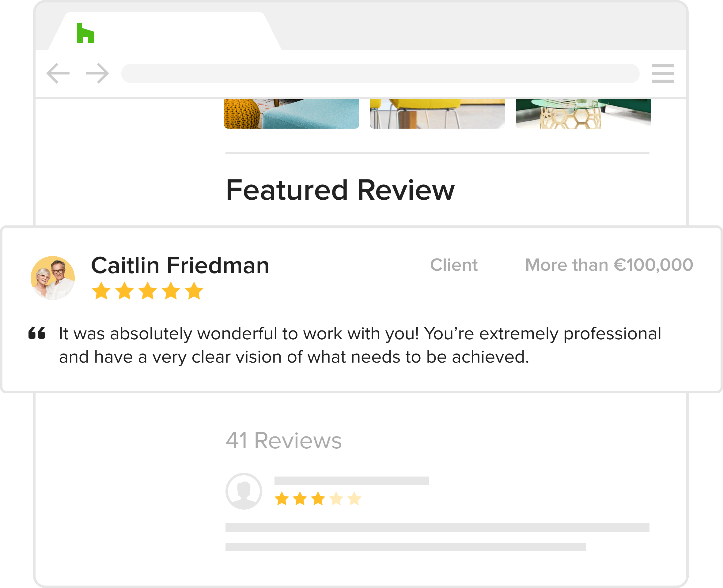
Task: Click the three-star rating under 41 Reviews
Action: tap(318, 499)
